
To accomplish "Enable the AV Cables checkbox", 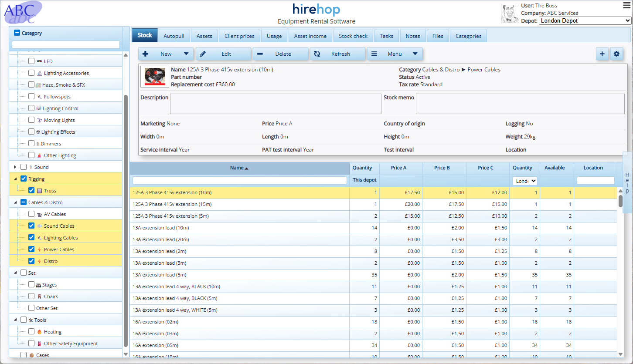I will 31,214.
